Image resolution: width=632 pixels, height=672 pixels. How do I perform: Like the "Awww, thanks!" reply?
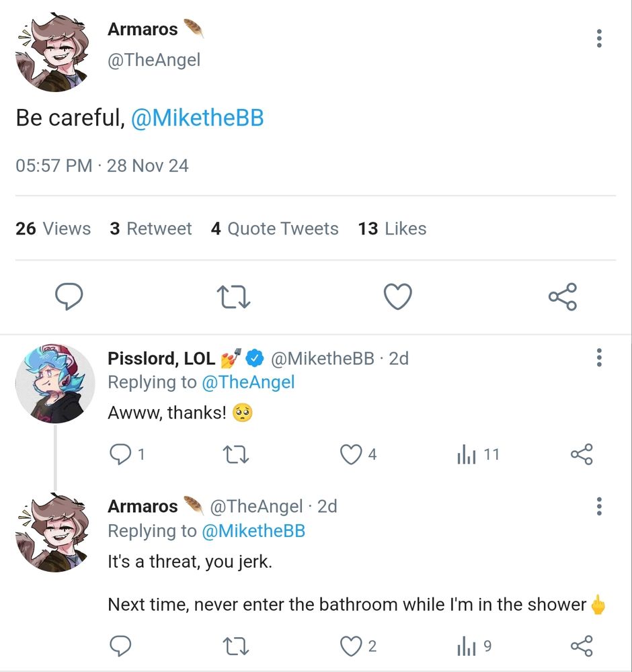click(x=351, y=455)
